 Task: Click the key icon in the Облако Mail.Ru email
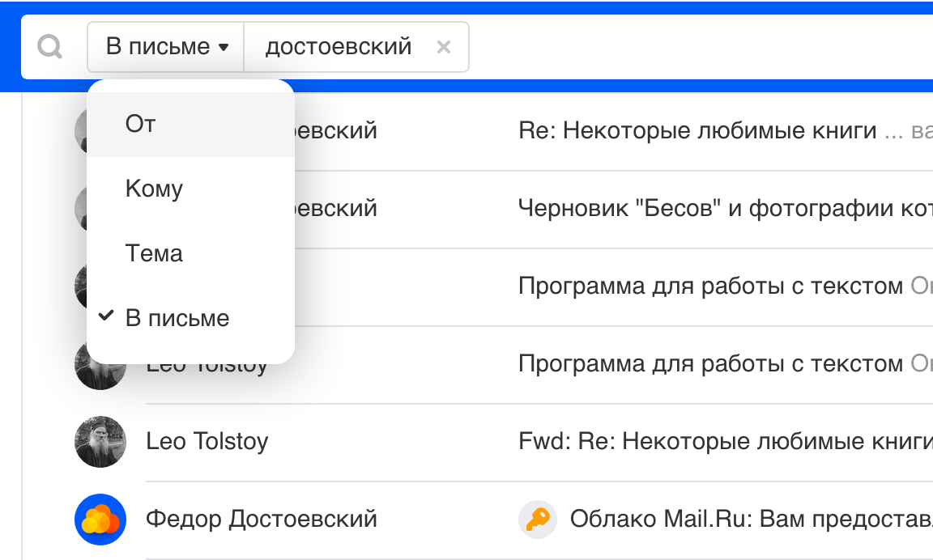tap(538, 519)
